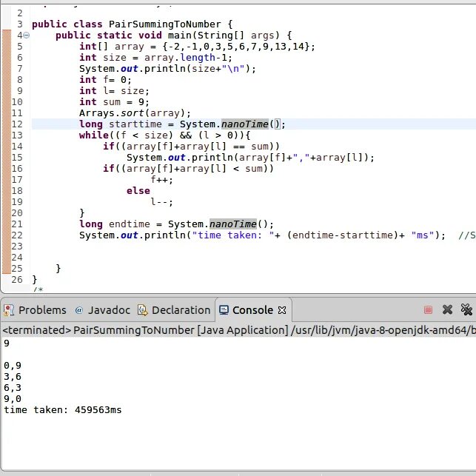The width and height of the screenshot is (476, 476).
Task: Click Arrays.sort(array) statement
Action: pyautogui.click(x=135, y=113)
